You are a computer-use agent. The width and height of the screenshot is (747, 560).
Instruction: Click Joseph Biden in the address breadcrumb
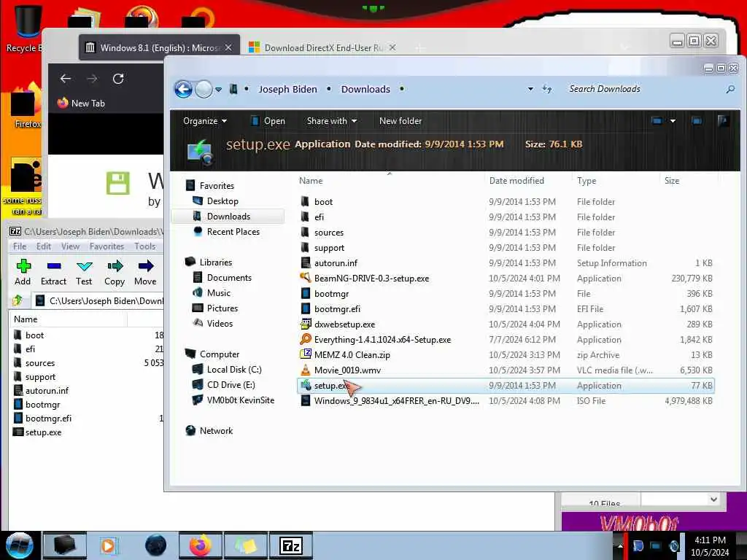287,89
